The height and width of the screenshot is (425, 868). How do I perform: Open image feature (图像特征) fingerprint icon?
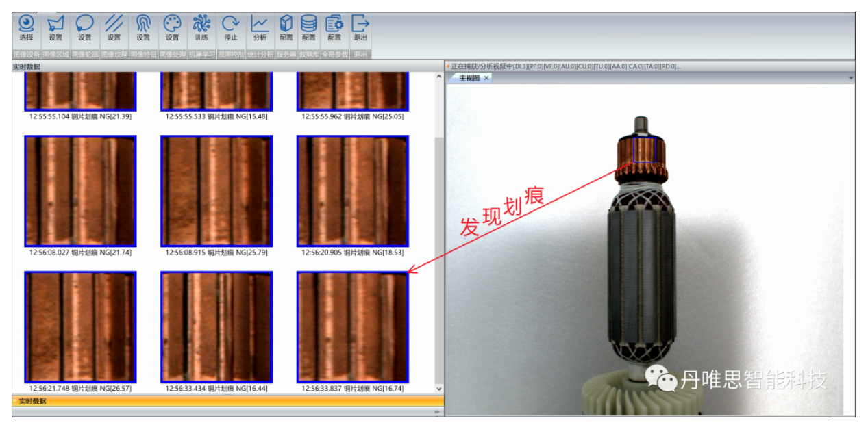point(143,29)
